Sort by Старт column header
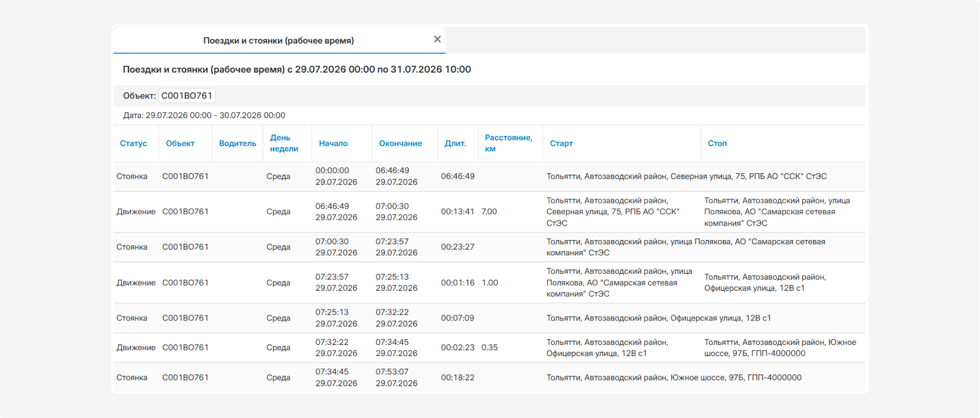The height and width of the screenshot is (418, 980). [x=561, y=144]
